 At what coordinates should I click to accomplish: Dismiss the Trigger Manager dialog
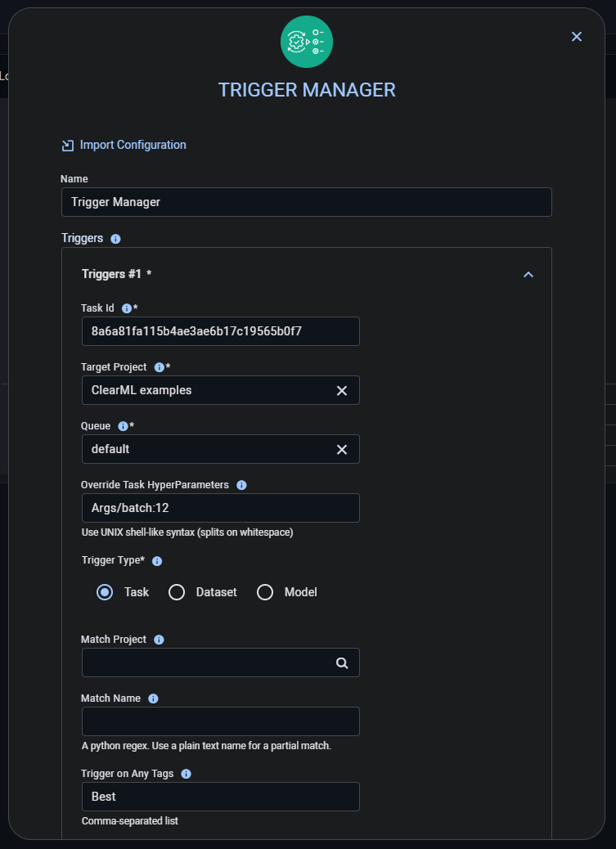pos(577,36)
